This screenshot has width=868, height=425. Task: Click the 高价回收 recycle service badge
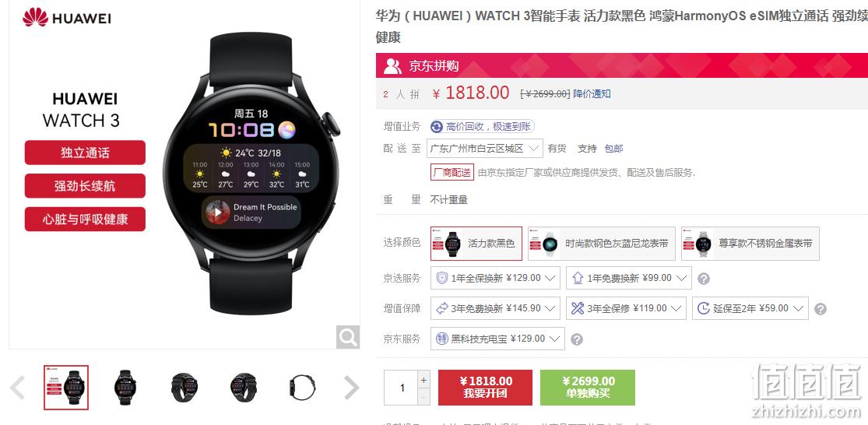coord(482,127)
